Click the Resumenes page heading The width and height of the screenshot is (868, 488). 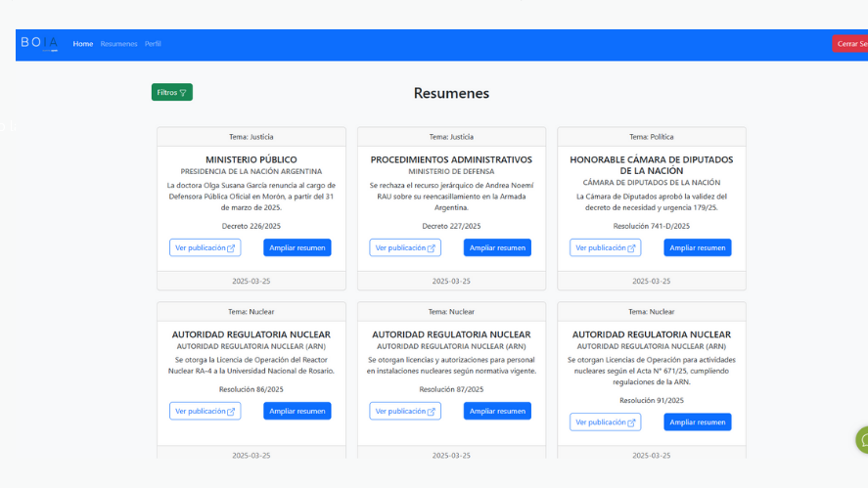tap(451, 93)
